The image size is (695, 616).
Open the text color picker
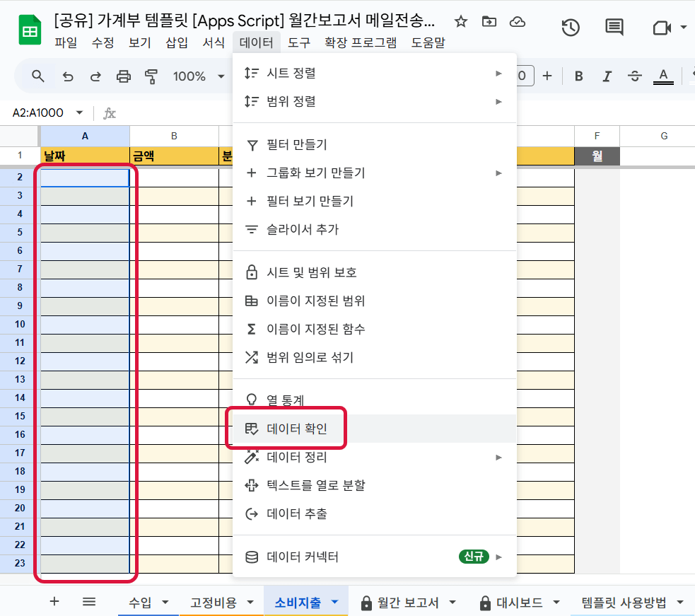pos(662,76)
